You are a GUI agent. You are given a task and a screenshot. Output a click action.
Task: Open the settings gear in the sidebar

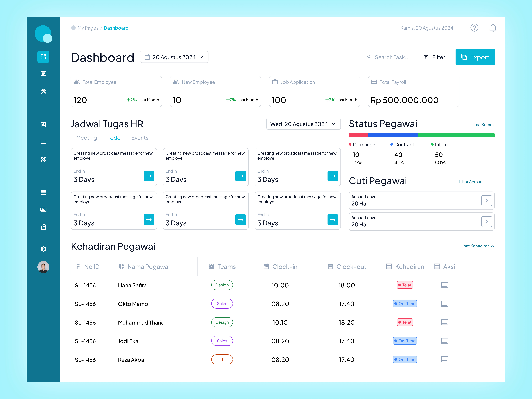pyautogui.click(x=43, y=249)
